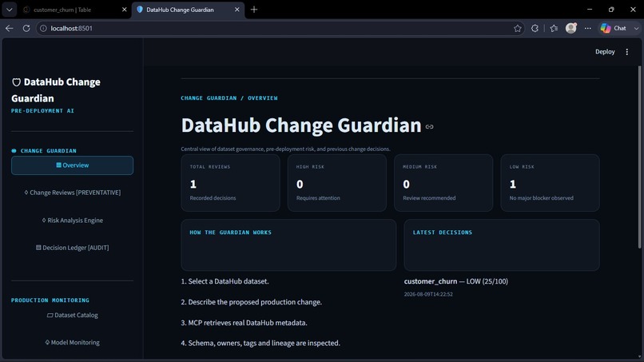
Task: Go back to the previous page
Action: [10, 28]
